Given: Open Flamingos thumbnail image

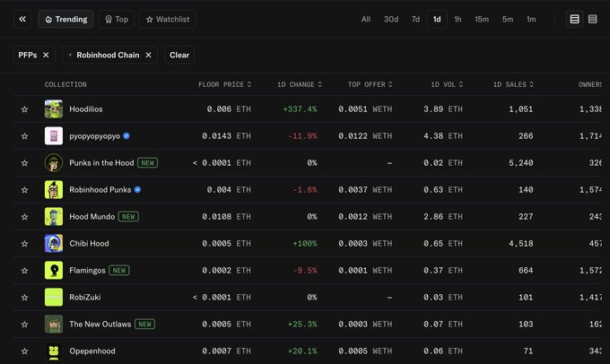Looking at the screenshot, I should [x=54, y=270].
